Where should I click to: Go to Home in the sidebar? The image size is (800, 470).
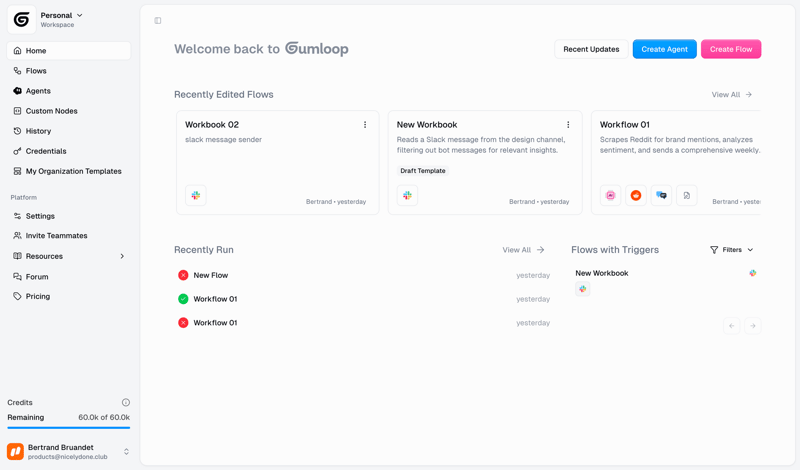69,51
